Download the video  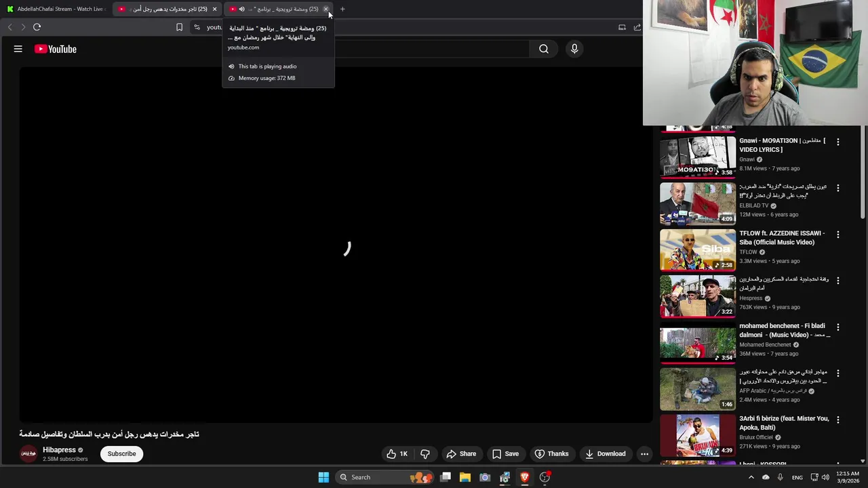606,454
